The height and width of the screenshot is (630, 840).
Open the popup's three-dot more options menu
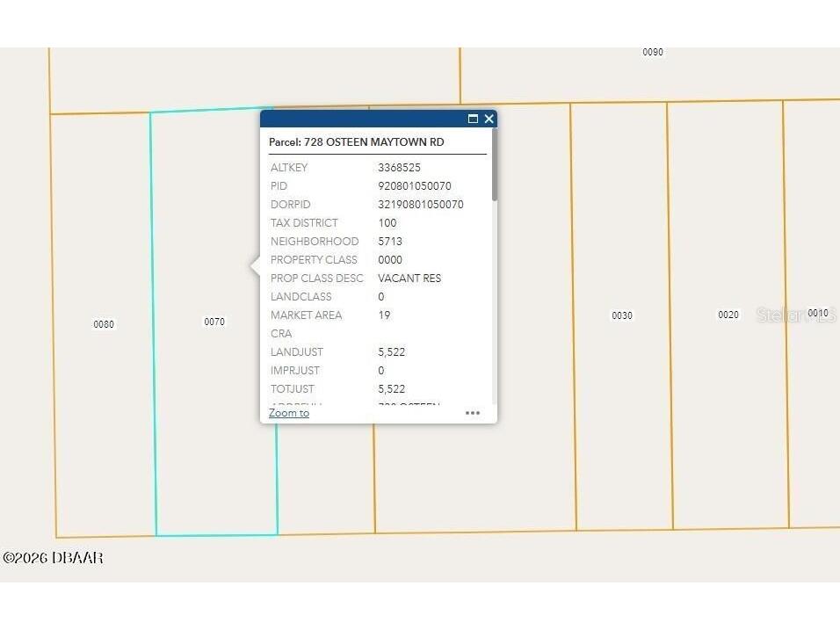(473, 413)
